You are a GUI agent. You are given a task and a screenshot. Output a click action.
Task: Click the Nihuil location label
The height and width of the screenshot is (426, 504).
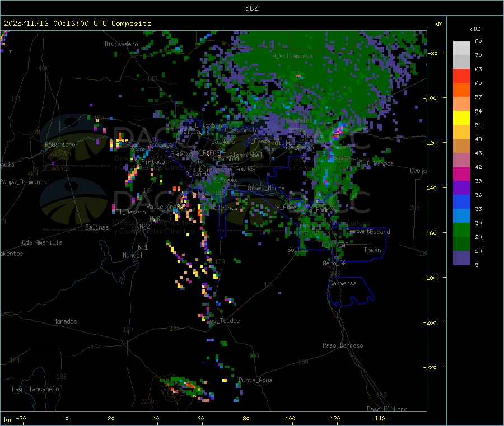(x=132, y=255)
